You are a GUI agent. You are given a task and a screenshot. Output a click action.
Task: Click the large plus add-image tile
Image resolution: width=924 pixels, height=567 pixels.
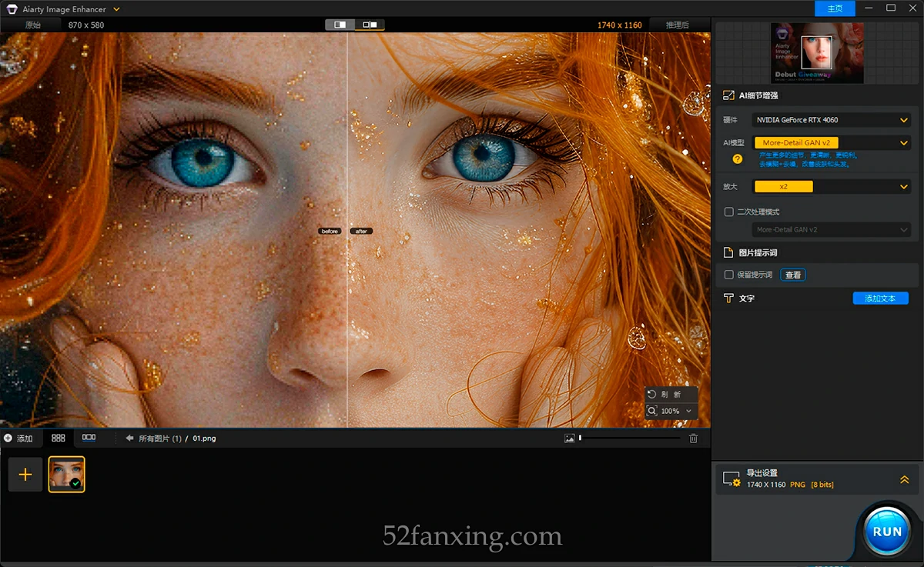(x=25, y=474)
